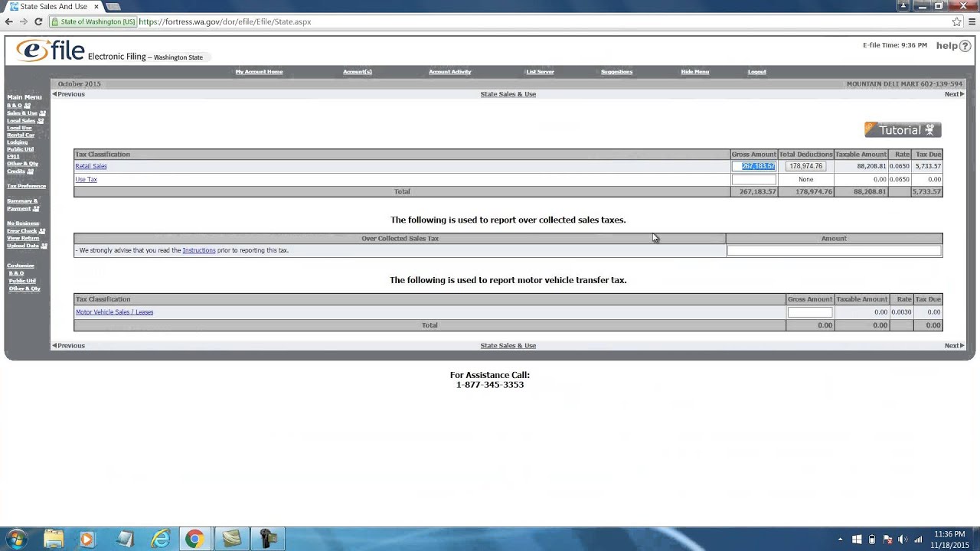Click the Motor Vehicle gross amount field

coord(810,312)
